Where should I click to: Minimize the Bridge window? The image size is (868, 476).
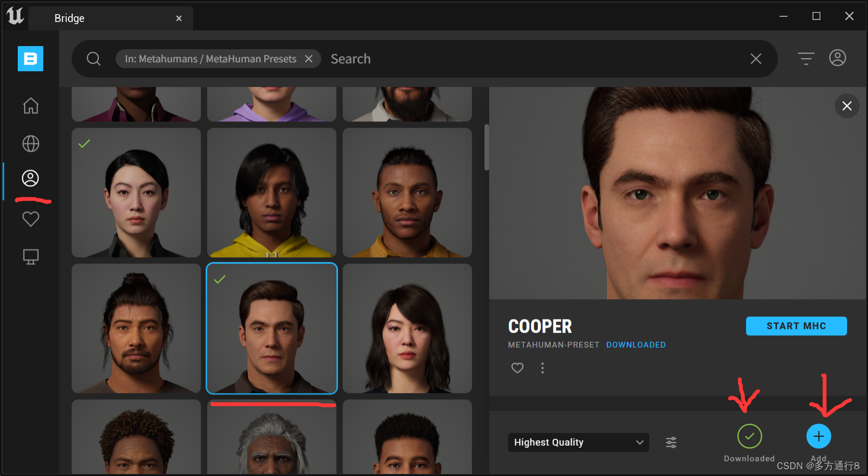pyautogui.click(x=783, y=16)
